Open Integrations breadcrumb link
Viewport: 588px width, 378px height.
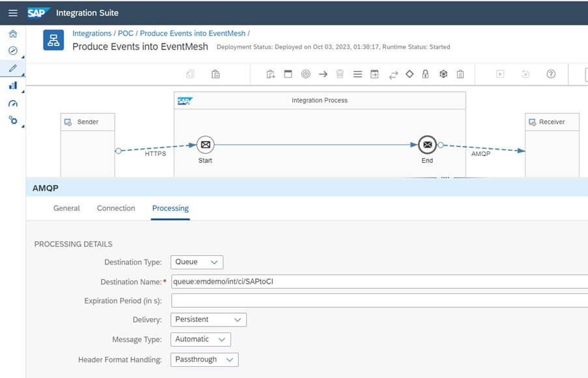[92, 33]
